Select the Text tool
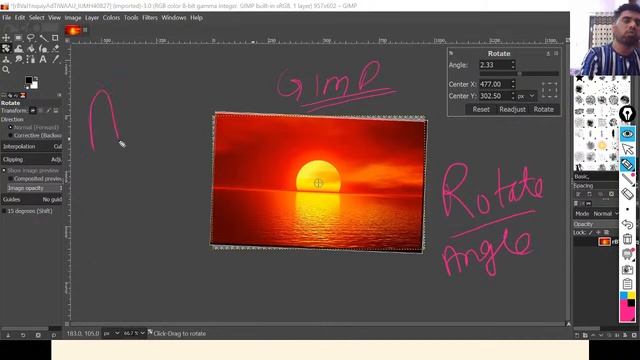This screenshot has width=640, height=360. pos(43,60)
